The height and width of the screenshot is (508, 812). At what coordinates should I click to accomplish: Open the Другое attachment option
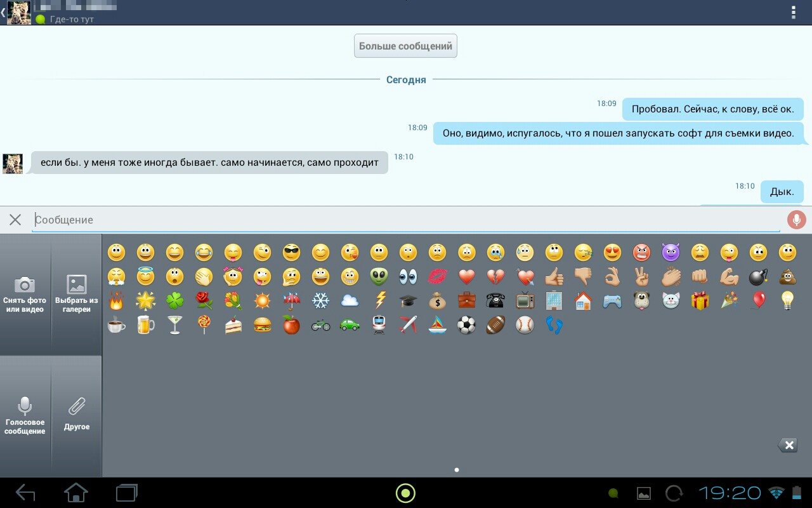tap(76, 416)
